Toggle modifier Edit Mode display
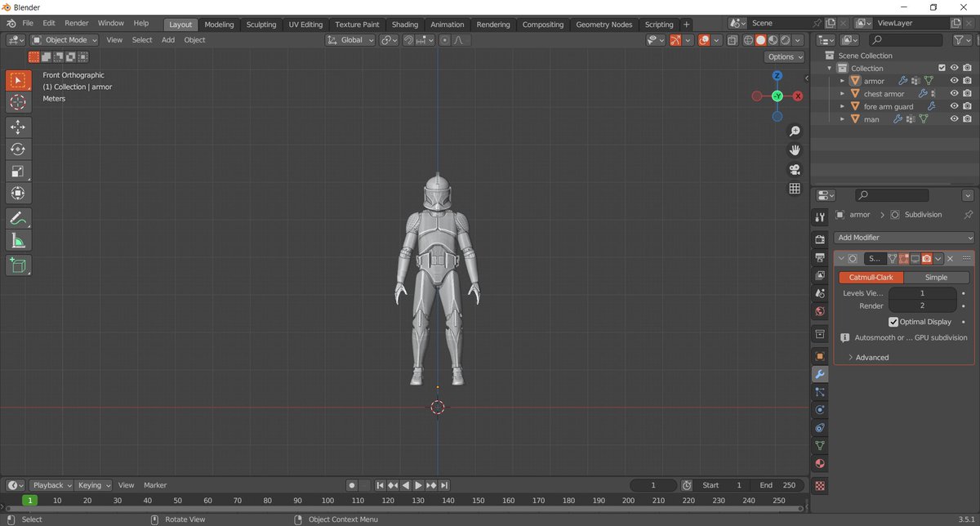The image size is (980, 526). (904, 258)
